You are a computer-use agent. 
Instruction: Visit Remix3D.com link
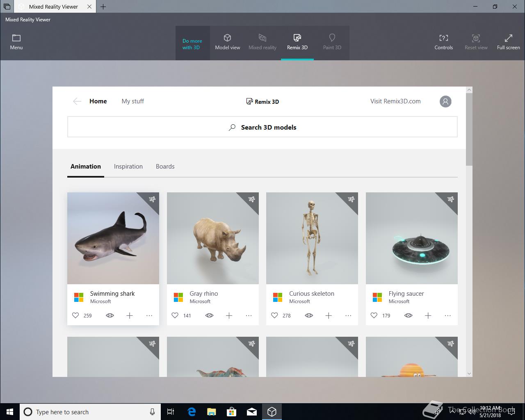coord(395,101)
